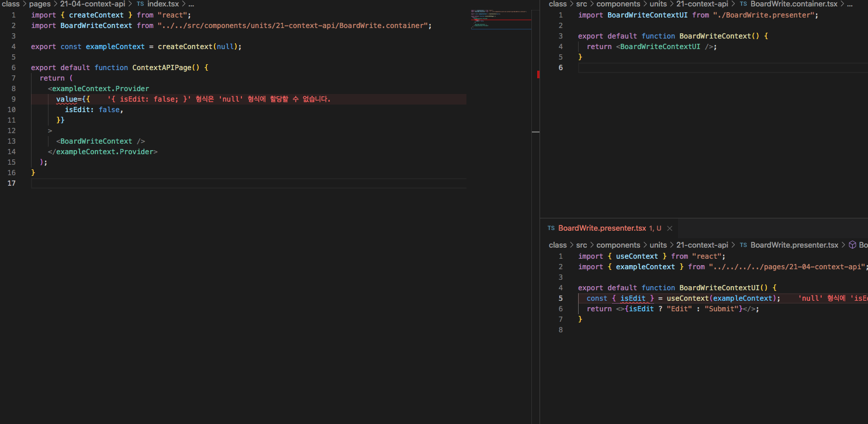Open the 'units' breadcrumb in presenter pane

pos(658,245)
